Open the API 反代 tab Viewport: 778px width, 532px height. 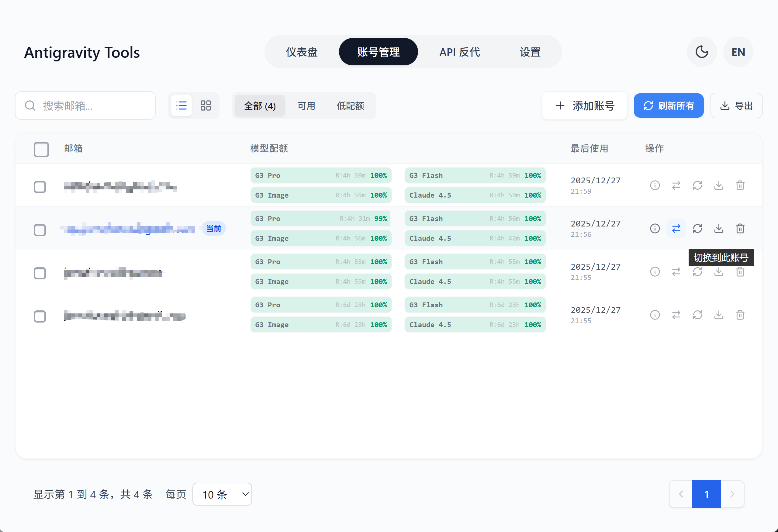pyautogui.click(x=459, y=52)
